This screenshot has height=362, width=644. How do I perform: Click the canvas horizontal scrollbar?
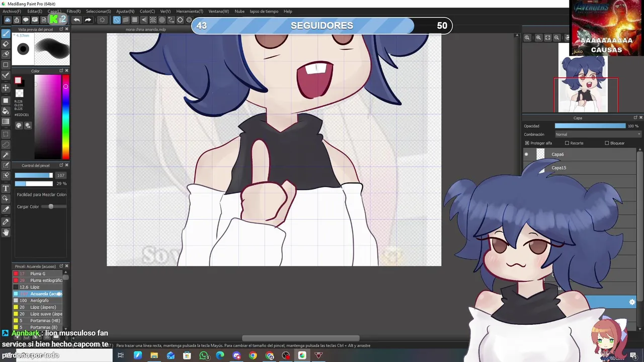301,338
